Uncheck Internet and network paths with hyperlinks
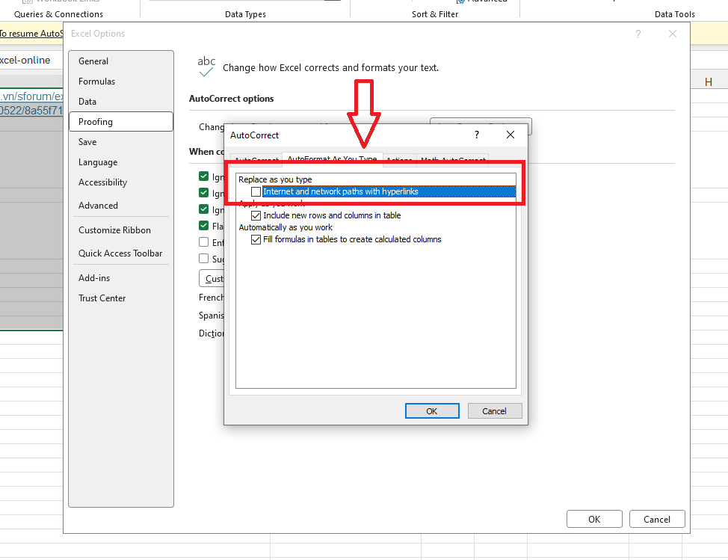Image resolution: width=728 pixels, height=560 pixels. [256, 191]
